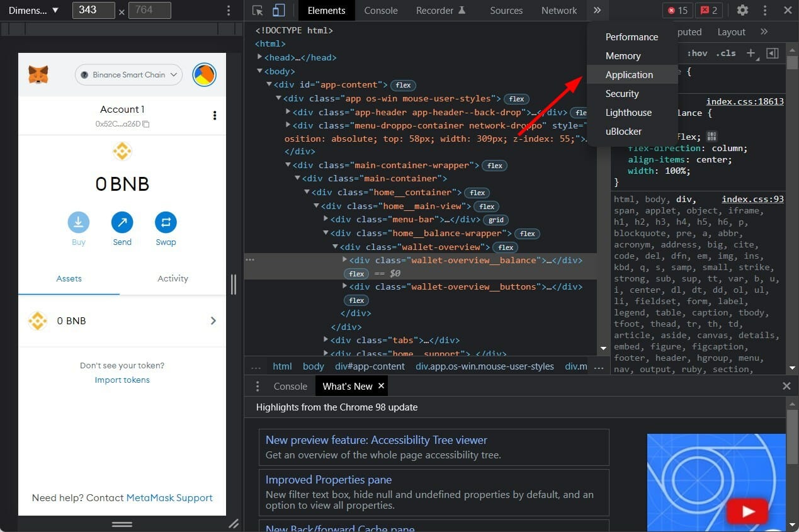The width and height of the screenshot is (799, 532).
Task: Click the red errors counter badge
Action: click(677, 10)
